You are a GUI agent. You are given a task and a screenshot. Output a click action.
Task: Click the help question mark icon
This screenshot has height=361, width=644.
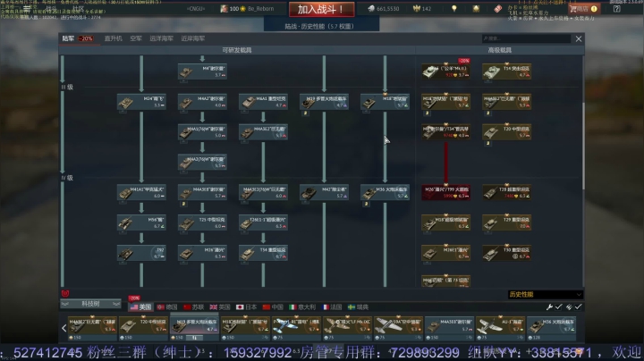617,9
